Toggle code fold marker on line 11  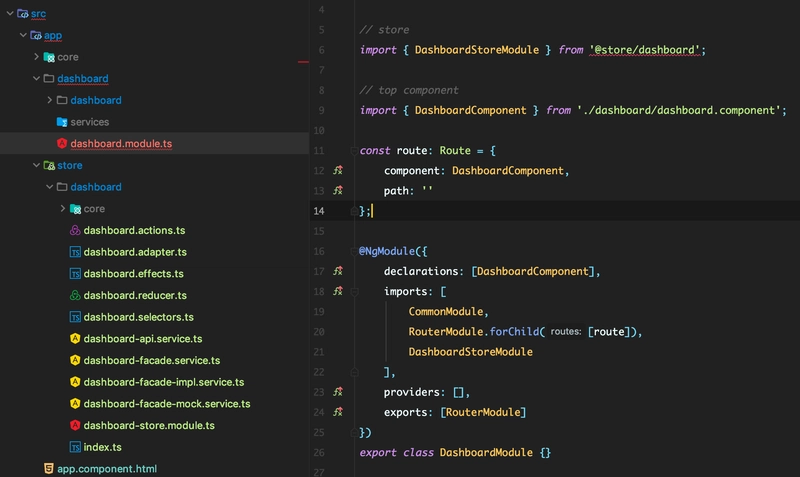354,150
